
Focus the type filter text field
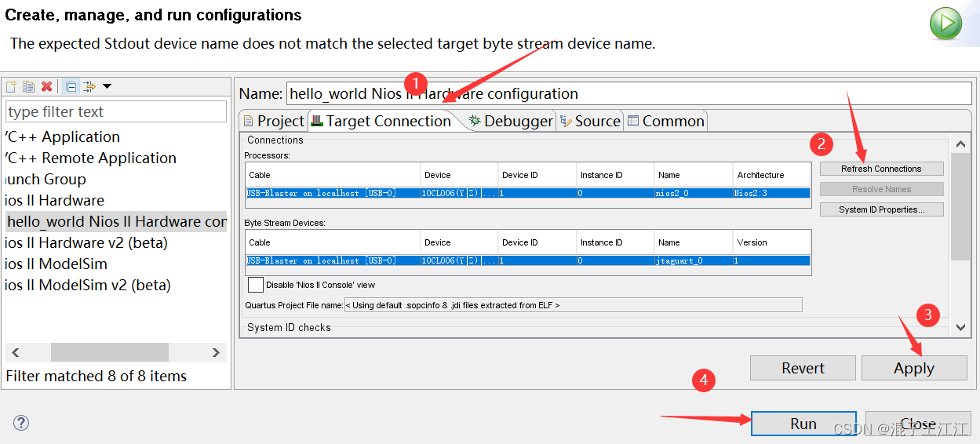[116, 111]
